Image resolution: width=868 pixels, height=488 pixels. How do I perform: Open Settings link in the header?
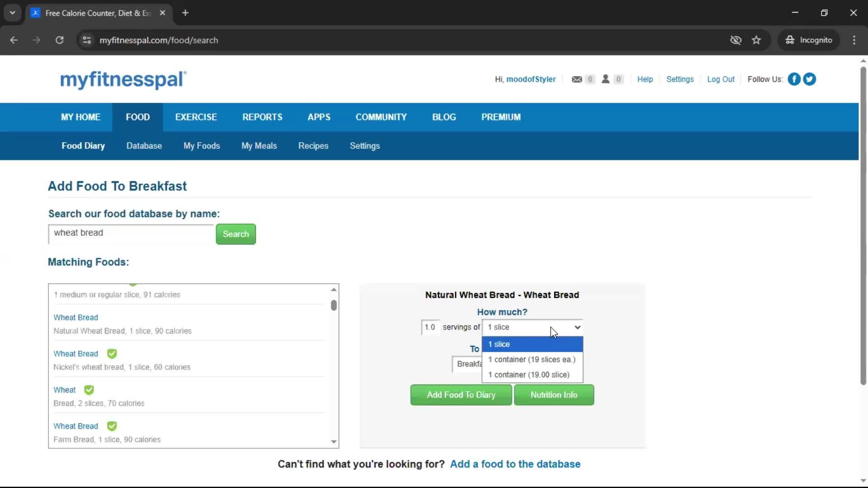coord(680,79)
